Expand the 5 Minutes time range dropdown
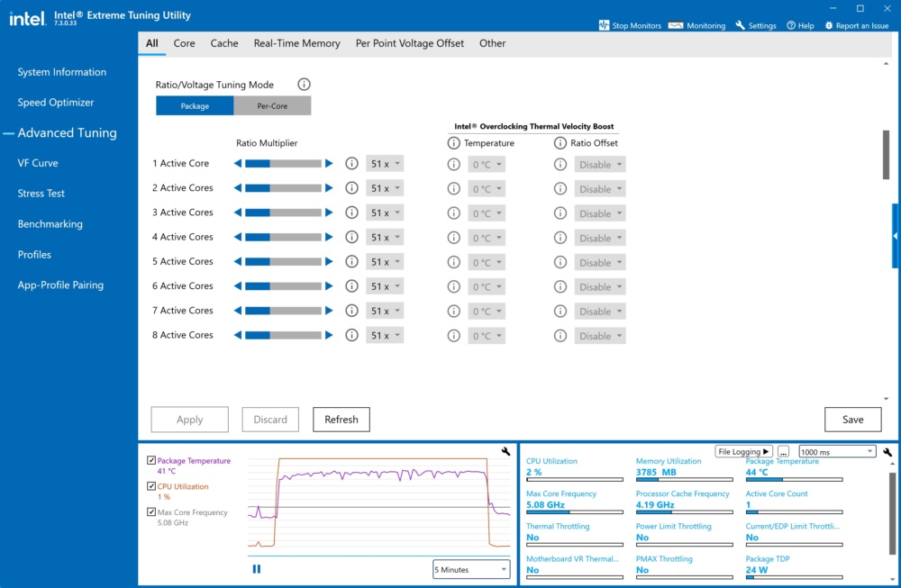This screenshot has width=901, height=588. pyautogui.click(x=471, y=570)
